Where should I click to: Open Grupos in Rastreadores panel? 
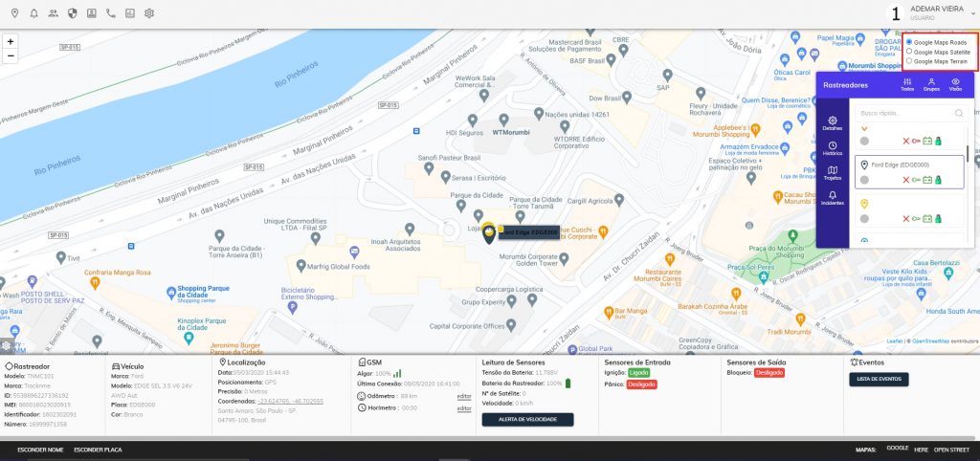931,85
